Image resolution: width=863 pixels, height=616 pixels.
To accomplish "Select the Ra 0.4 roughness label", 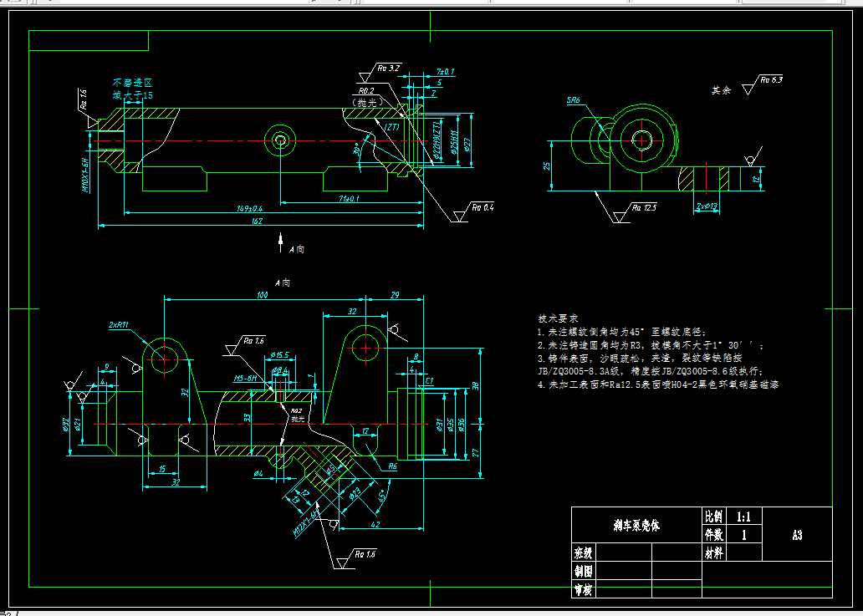I will 483,207.
